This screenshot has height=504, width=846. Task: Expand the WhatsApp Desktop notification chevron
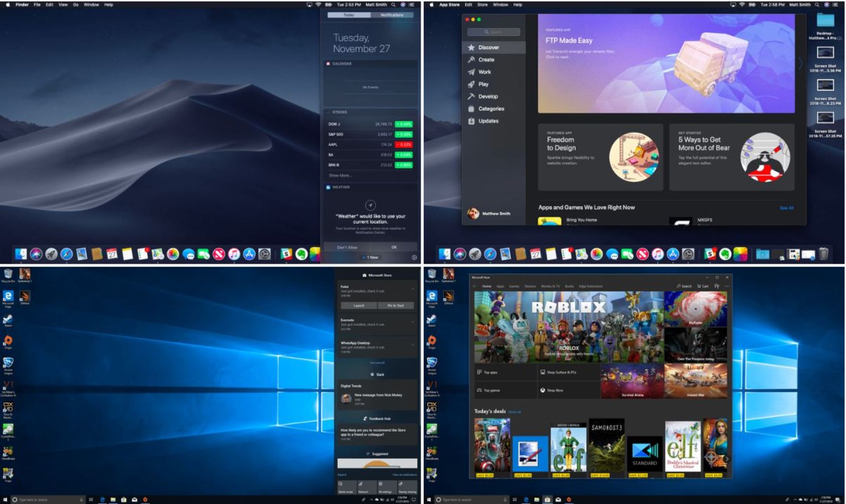coord(413,345)
